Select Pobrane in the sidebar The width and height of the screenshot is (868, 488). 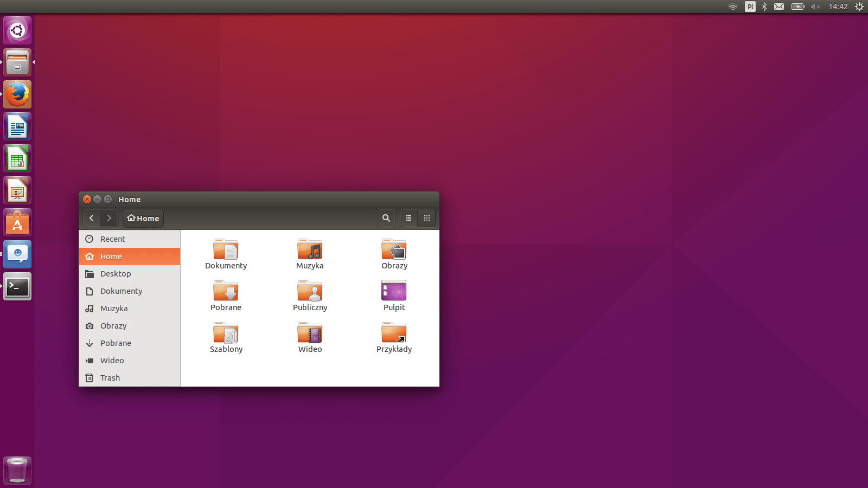(130, 343)
